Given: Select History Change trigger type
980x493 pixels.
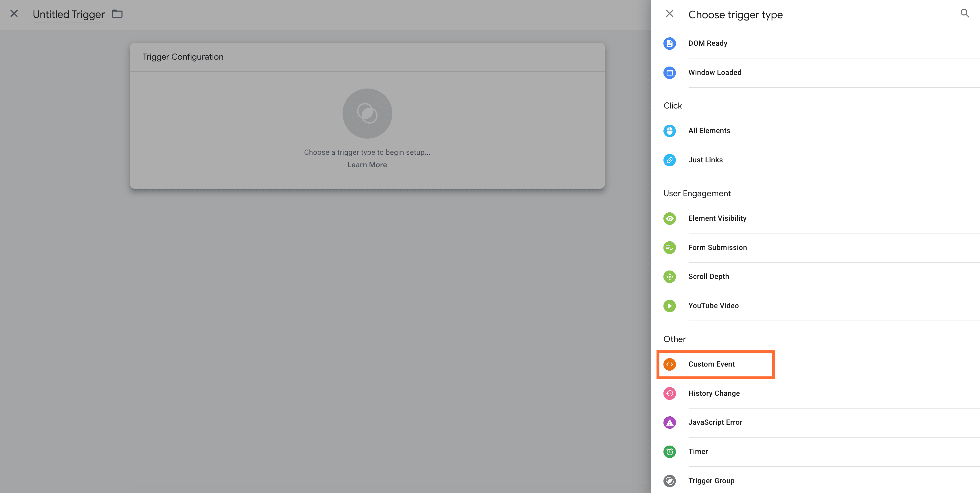Looking at the screenshot, I should pyautogui.click(x=714, y=393).
